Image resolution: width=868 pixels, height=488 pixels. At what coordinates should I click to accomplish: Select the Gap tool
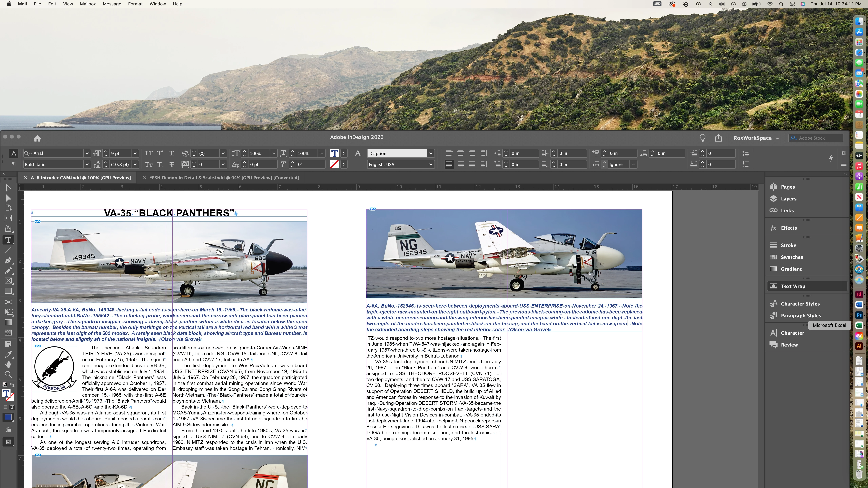tap(8, 218)
